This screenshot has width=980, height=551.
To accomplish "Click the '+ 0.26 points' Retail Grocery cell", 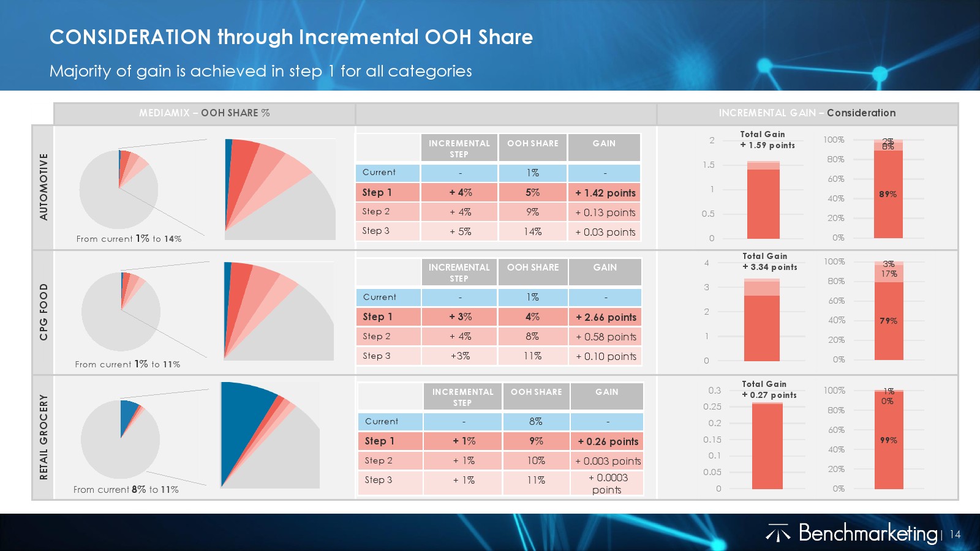I will pos(607,441).
